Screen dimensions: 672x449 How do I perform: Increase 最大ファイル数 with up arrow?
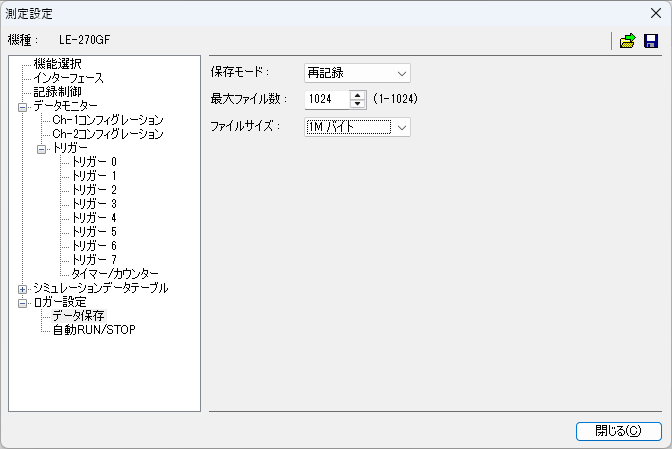(x=357, y=95)
